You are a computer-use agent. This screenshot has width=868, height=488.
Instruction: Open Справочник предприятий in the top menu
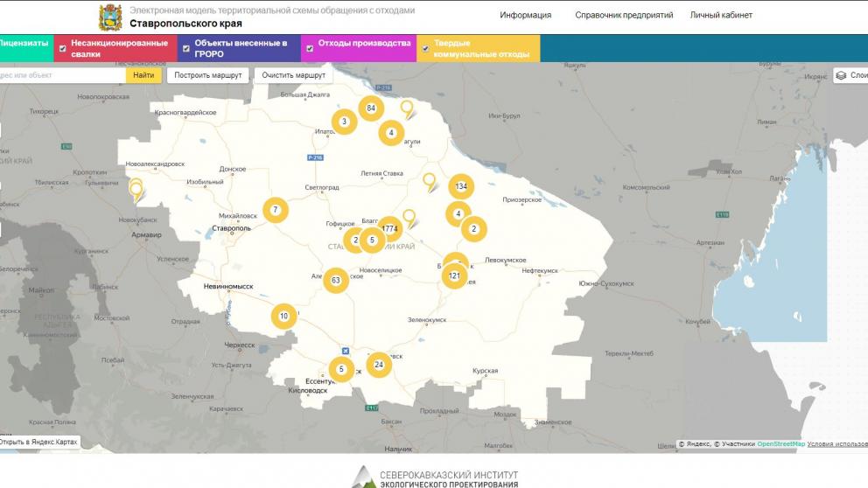624,15
